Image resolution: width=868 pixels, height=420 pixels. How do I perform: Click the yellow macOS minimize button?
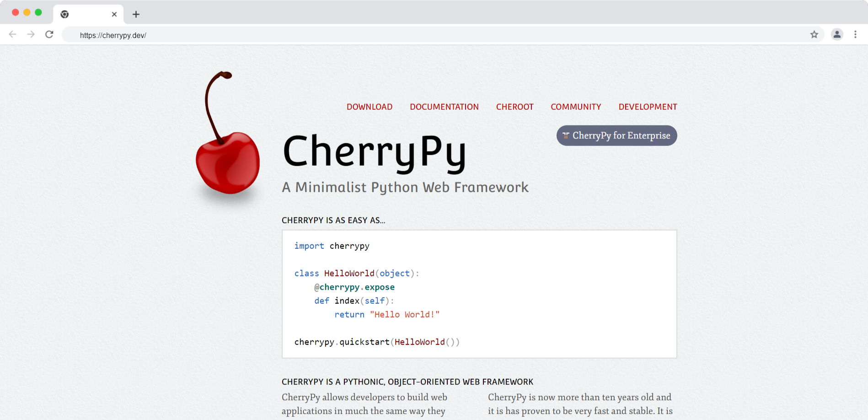coord(27,12)
